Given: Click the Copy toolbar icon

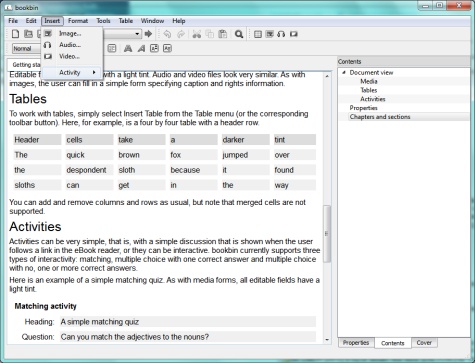Looking at the screenshot, I should pos(210,34).
